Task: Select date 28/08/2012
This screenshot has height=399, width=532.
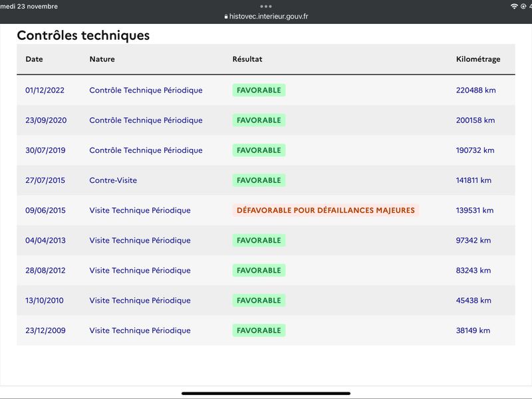Action: (45, 271)
